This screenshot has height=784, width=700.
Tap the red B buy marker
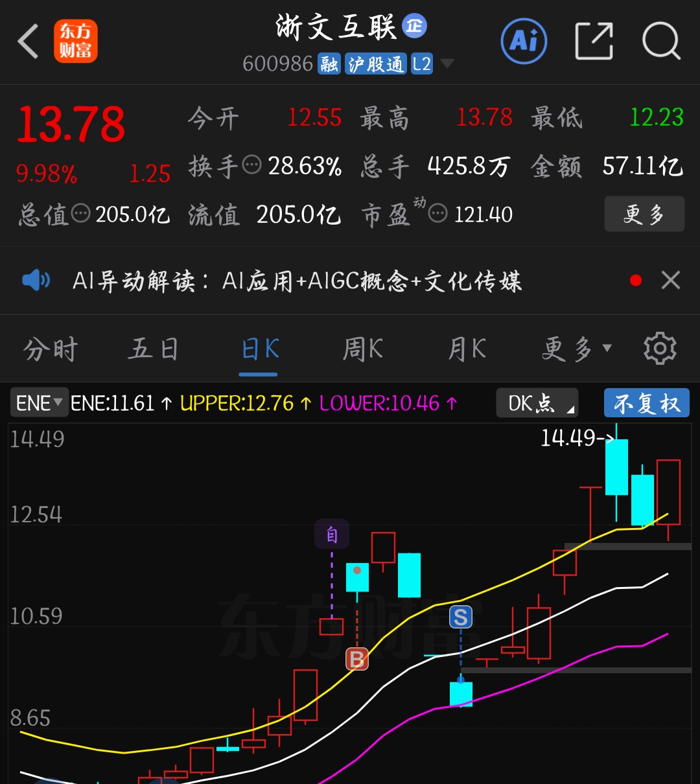(x=356, y=659)
